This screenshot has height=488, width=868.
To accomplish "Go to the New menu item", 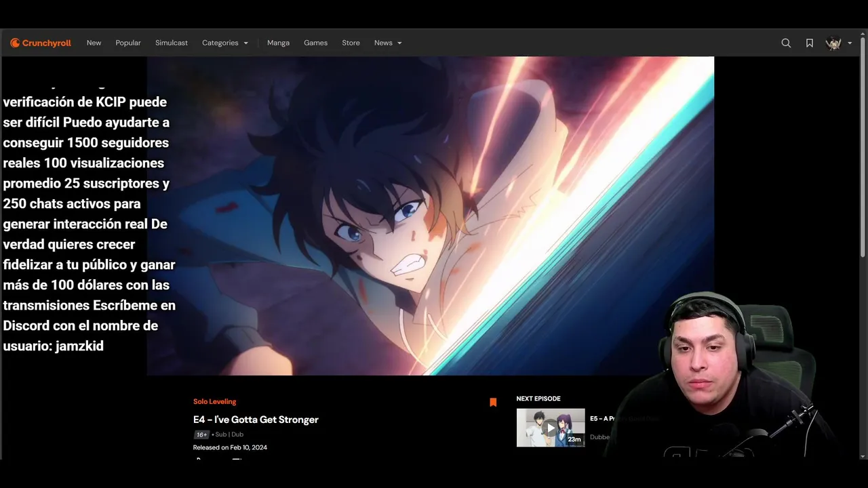I will [x=94, y=43].
